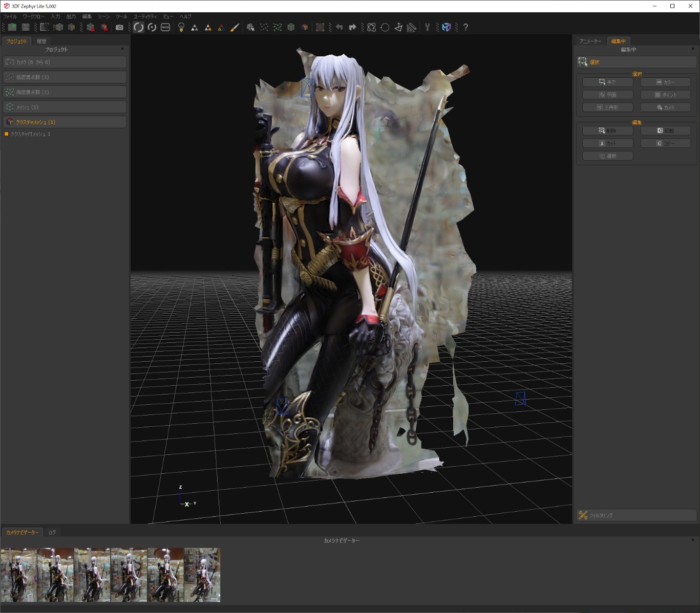700x613 pixels.
Task: Open the ユーティリティ menu
Action: (145, 16)
